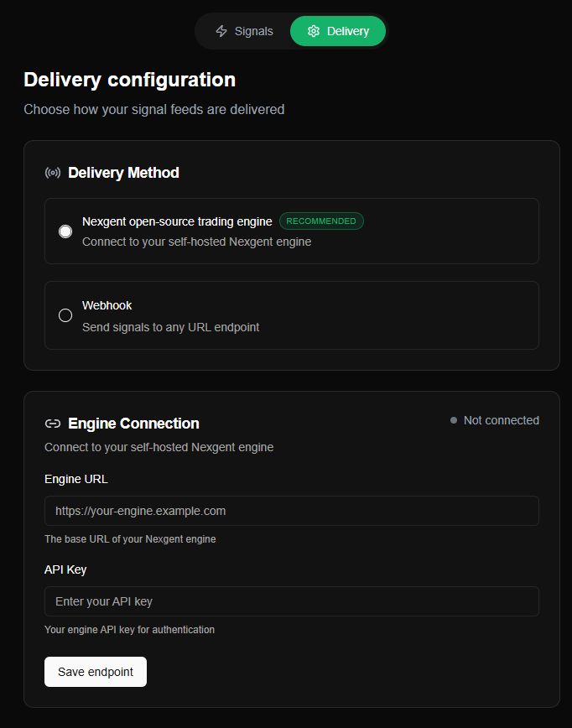The width and height of the screenshot is (572, 728).
Task: Open the Delivery tab
Action: click(337, 30)
